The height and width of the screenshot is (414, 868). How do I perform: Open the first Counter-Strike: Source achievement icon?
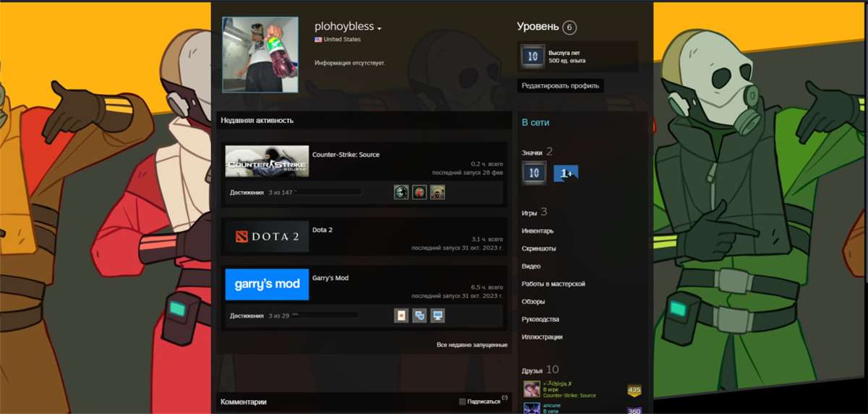tap(401, 192)
